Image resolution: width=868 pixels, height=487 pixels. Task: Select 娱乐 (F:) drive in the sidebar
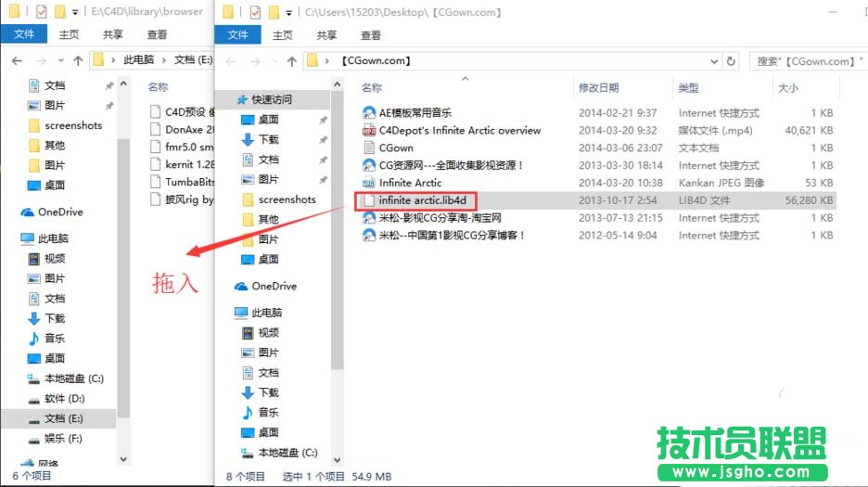pyautogui.click(x=63, y=438)
